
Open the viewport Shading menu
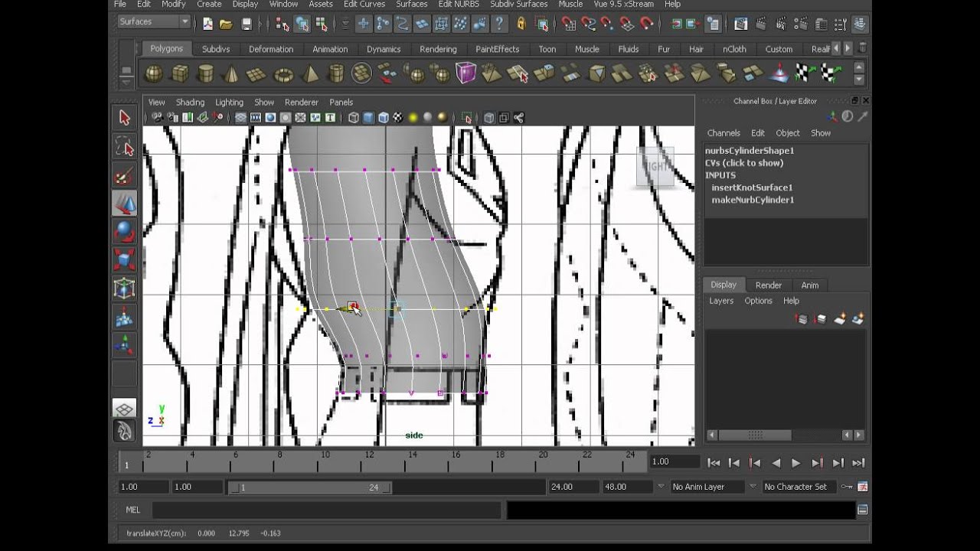(190, 102)
